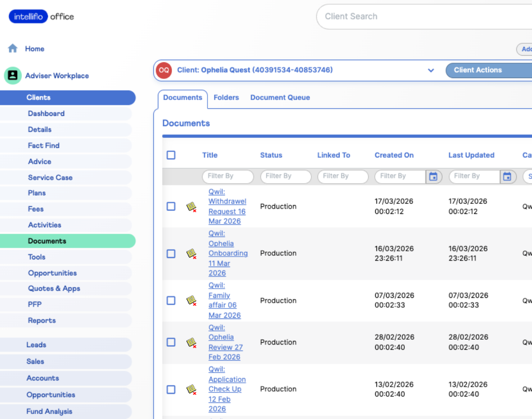Select the Ophelia Review 27 Feb checkbox

tap(171, 342)
